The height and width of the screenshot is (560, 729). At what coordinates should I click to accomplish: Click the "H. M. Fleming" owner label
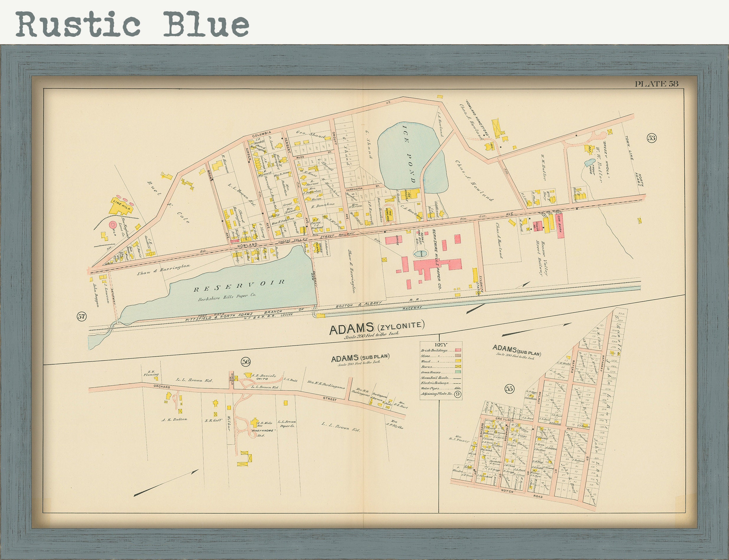pos(151,373)
